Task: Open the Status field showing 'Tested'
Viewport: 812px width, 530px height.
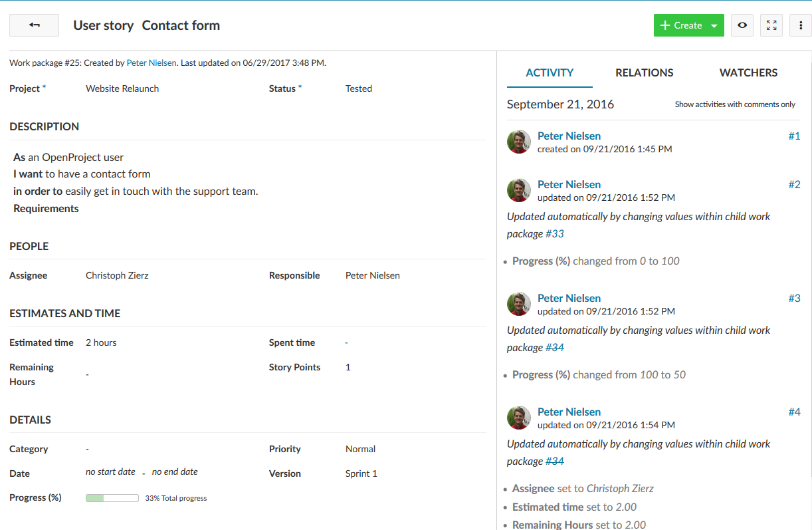Action: click(x=358, y=88)
